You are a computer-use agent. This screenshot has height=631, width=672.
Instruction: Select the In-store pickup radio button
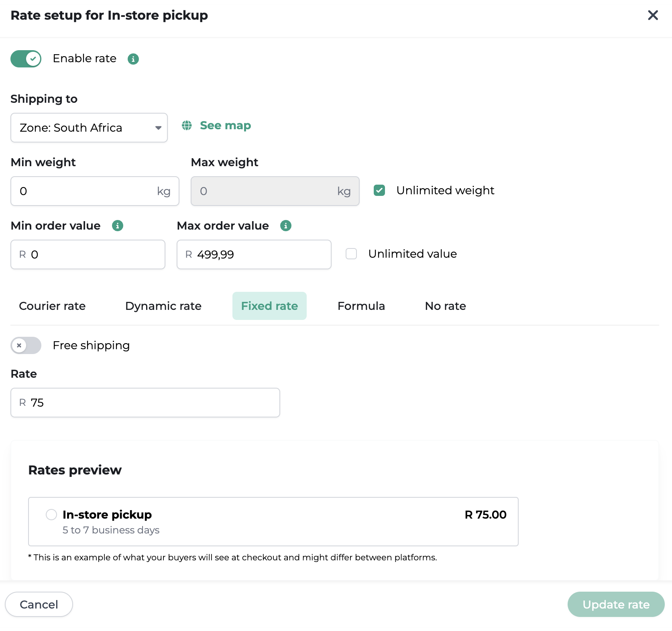tap(51, 514)
